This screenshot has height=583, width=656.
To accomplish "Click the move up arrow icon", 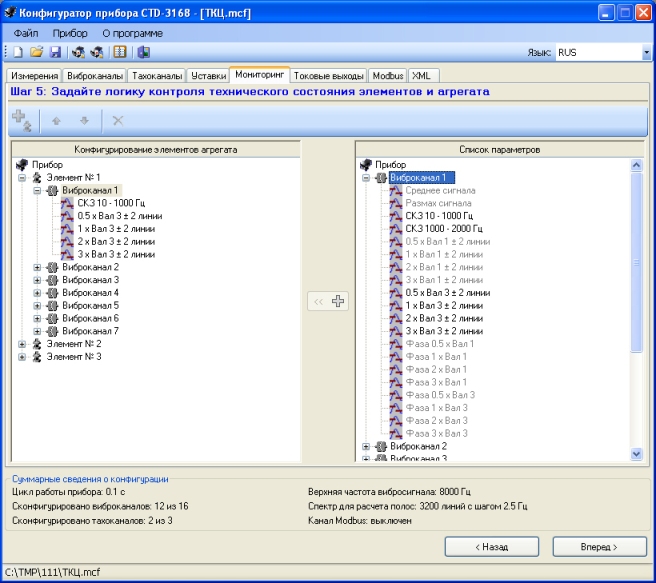I will click(x=56, y=120).
